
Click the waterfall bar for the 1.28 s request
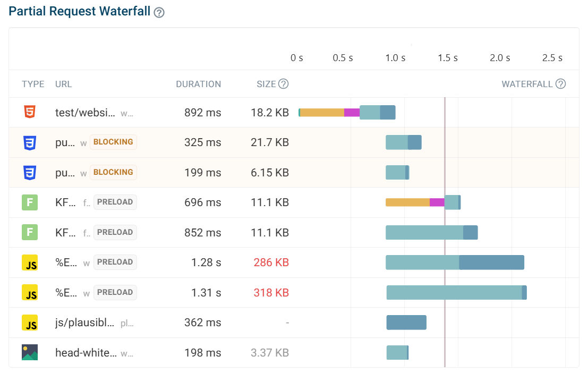tap(455, 262)
